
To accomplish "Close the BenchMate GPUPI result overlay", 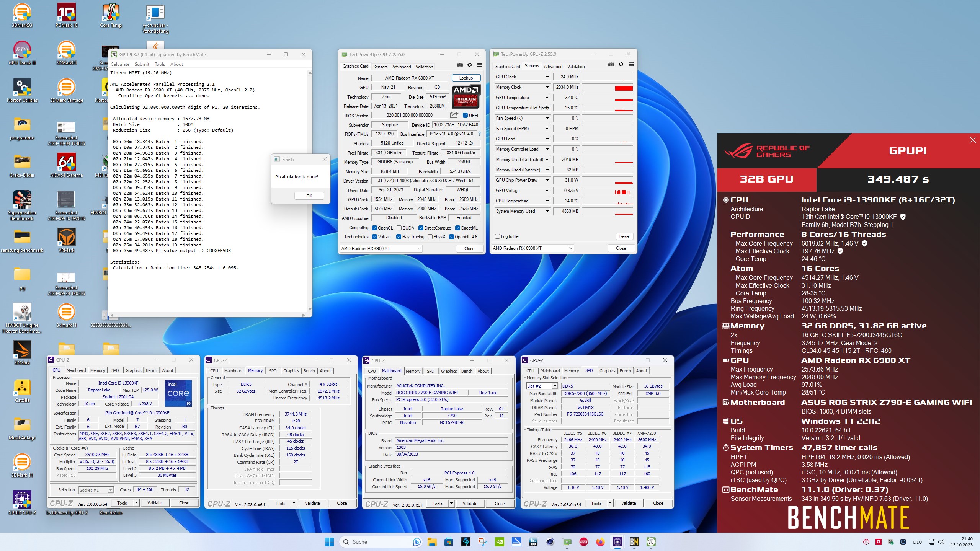I will [973, 140].
